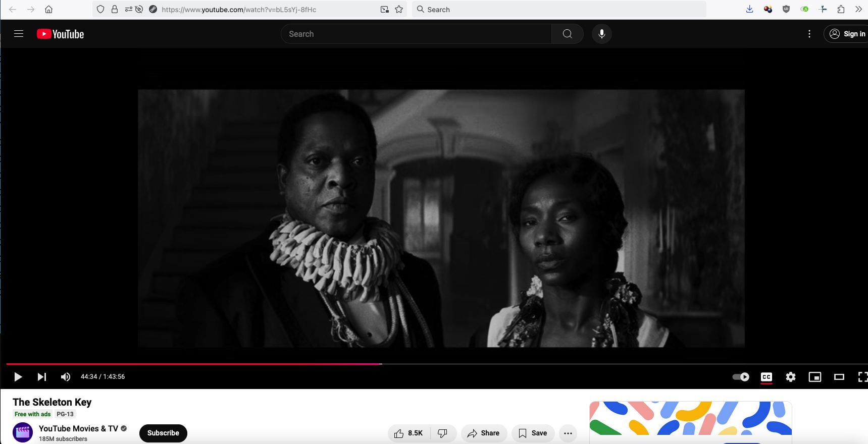Viewport: 868px width, 444px height.
Task: Open YouTube settings three-dot menu
Action: tap(809, 34)
